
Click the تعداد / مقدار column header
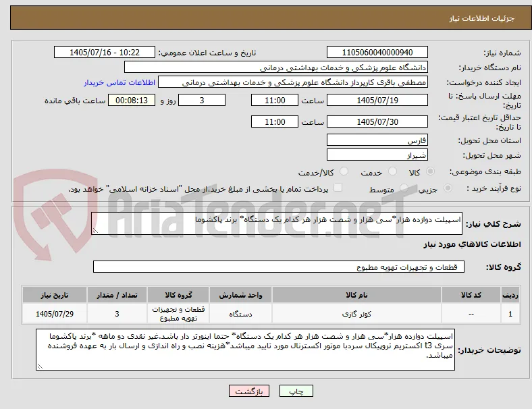coord(117,295)
